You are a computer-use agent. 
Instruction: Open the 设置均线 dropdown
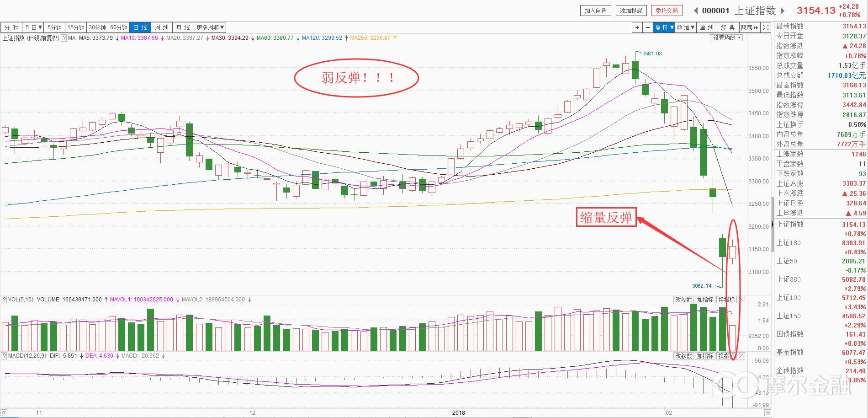pos(727,38)
